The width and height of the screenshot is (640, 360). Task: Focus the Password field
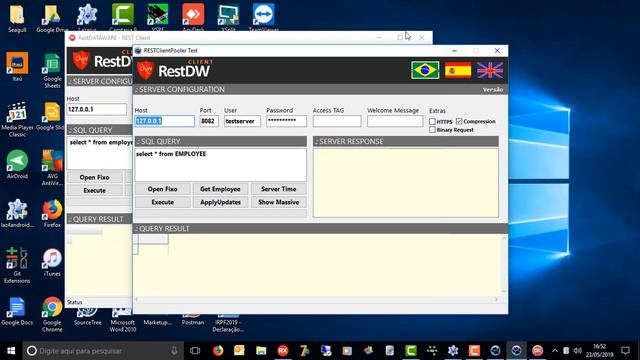pos(286,121)
